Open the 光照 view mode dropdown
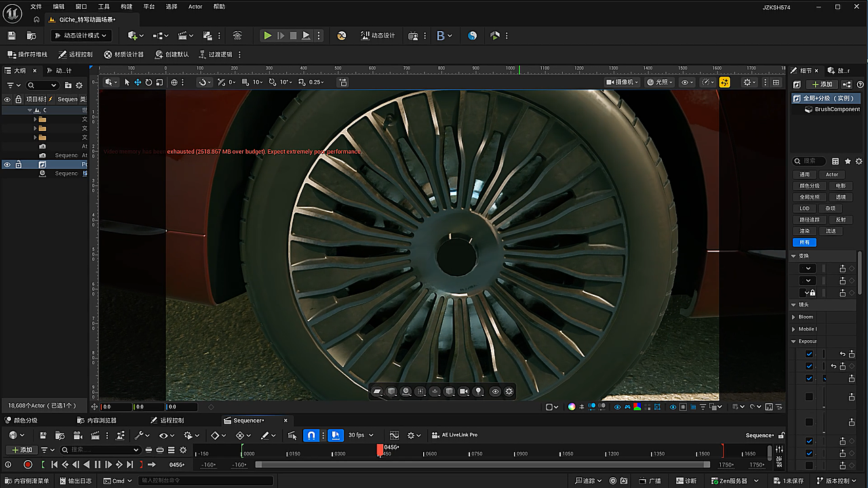 point(660,82)
